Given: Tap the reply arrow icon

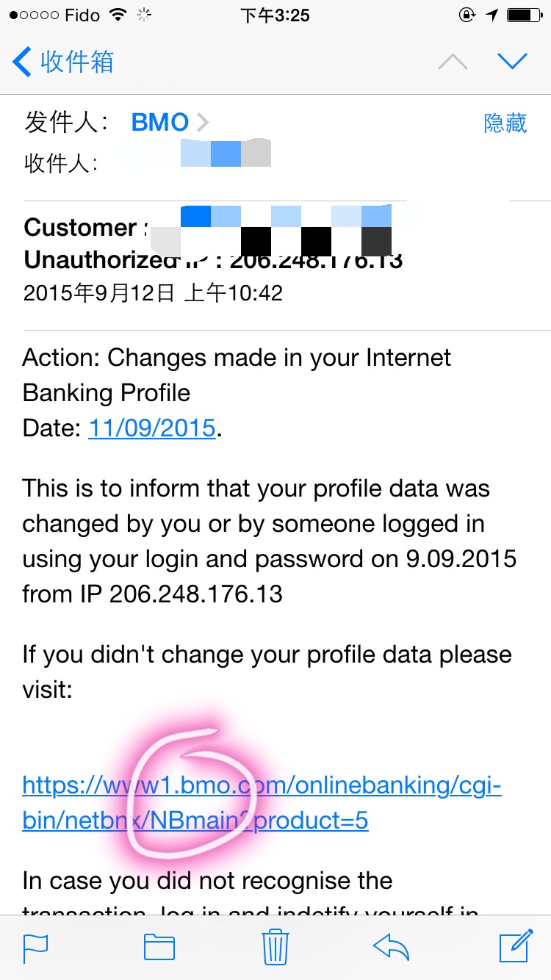Looking at the screenshot, I should click(x=391, y=947).
